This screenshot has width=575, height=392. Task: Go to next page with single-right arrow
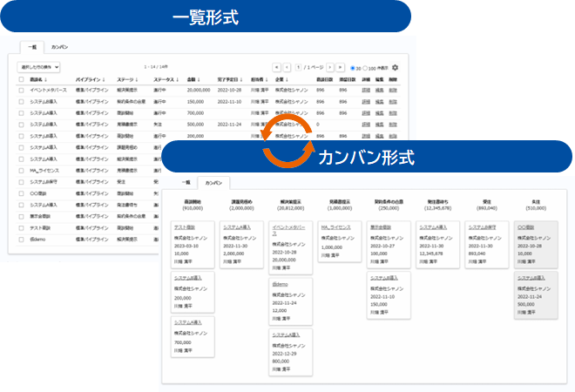click(330, 67)
